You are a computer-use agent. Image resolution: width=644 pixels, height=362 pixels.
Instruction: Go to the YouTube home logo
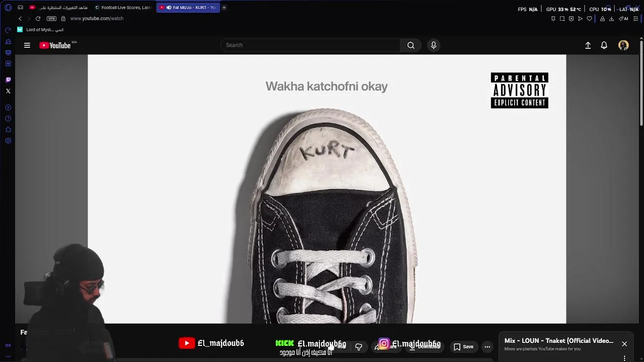point(55,45)
